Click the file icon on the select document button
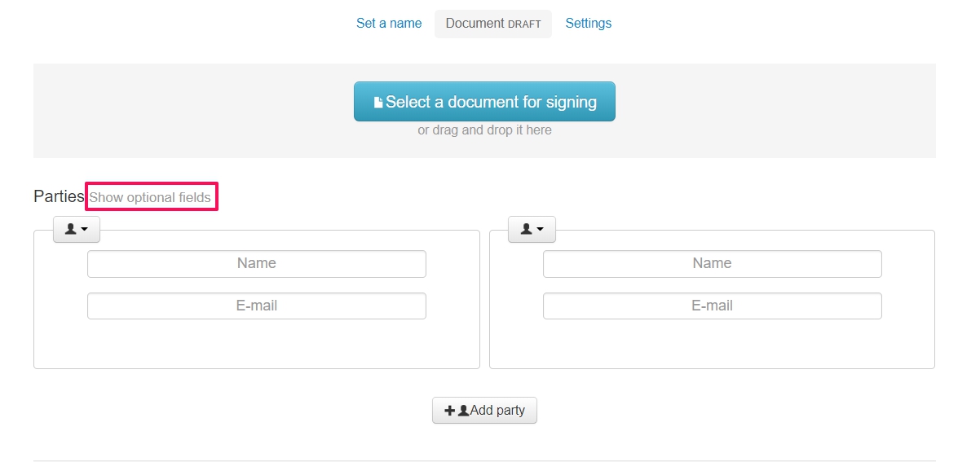 (378, 103)
